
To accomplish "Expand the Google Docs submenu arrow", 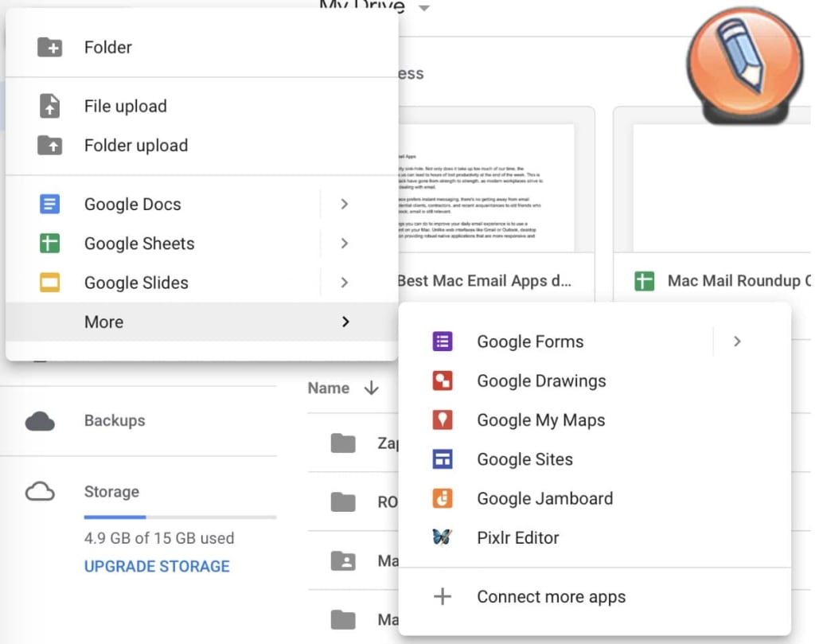I will tap(344, 204).
